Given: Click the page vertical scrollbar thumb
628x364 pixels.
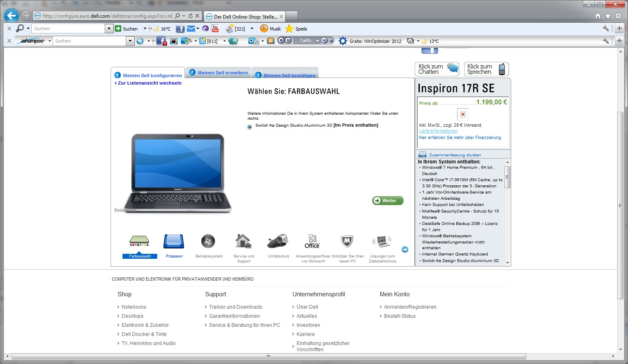Looking at the screenshot, I should coord(620,205).
